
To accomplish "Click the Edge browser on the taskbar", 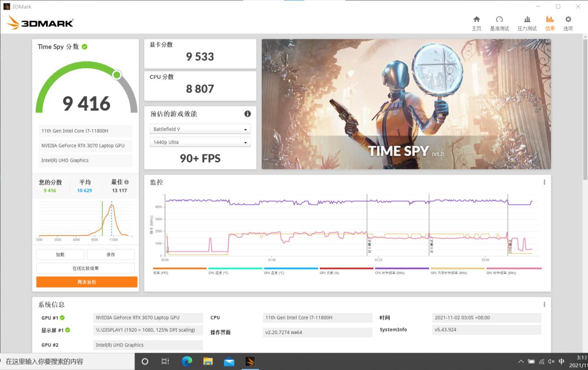I will click(187, 362).
